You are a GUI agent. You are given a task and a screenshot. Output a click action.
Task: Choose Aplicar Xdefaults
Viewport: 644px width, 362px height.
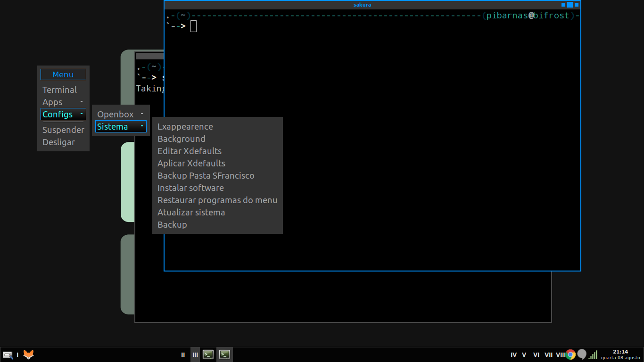pyautogui.click(x=217, y=163)
